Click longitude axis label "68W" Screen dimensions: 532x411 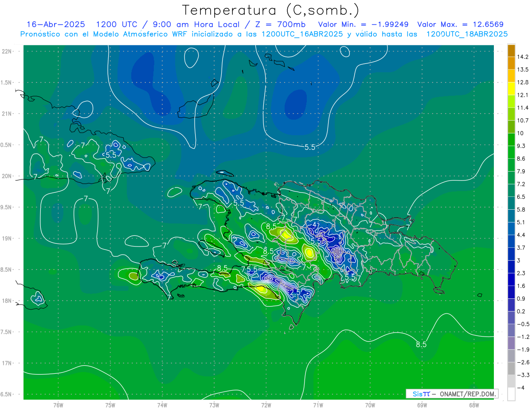(x=473, y=405)
